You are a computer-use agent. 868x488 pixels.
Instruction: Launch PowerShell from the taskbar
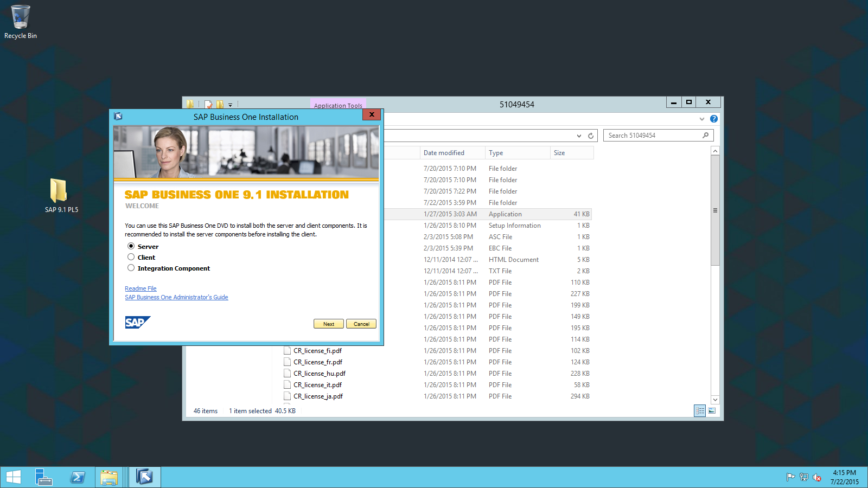click(x=78, y=477)
